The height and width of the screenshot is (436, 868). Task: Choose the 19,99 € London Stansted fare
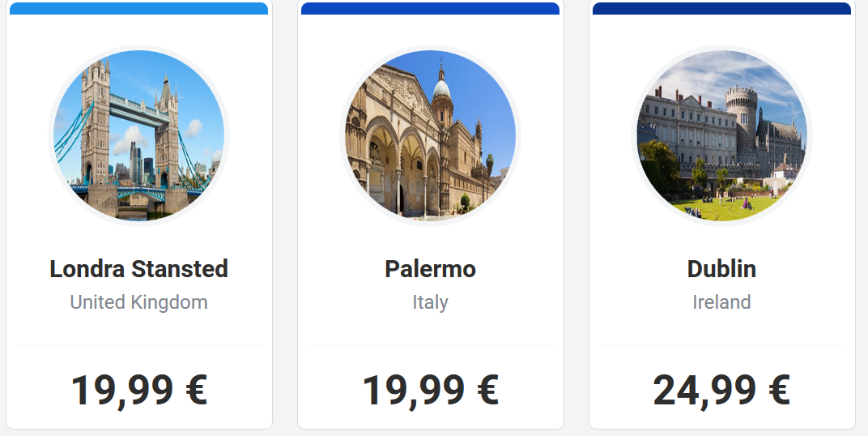(x=139, y=391)
